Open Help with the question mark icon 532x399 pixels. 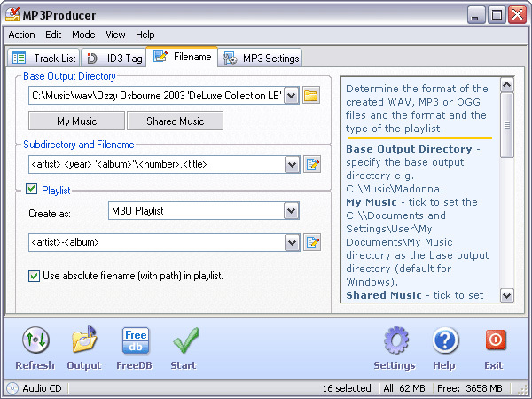coord(445,340)
